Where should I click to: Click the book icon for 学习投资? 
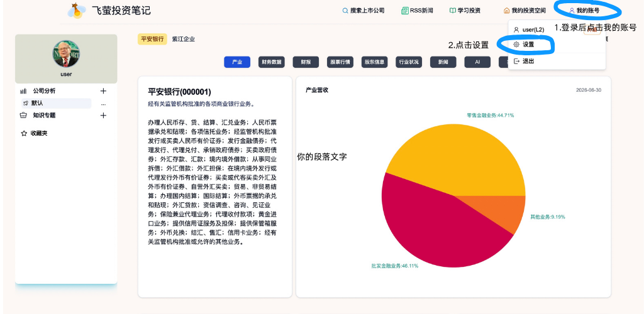(453, 11)
